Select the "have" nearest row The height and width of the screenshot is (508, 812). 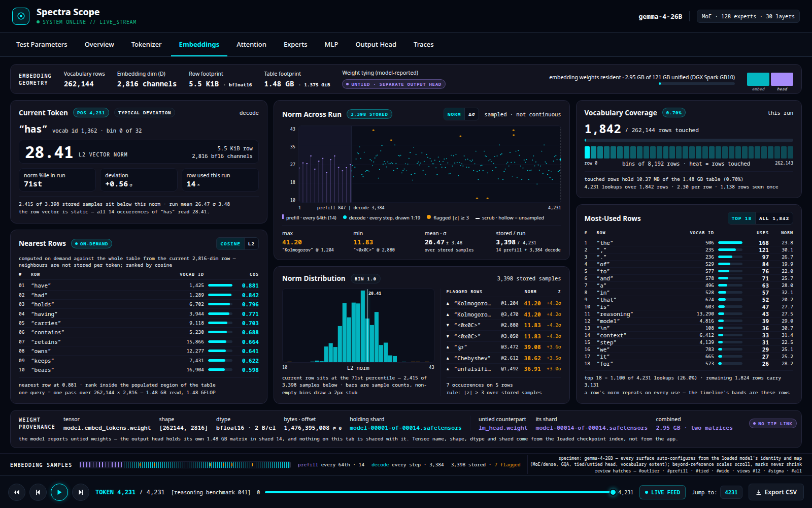point(139,285)
